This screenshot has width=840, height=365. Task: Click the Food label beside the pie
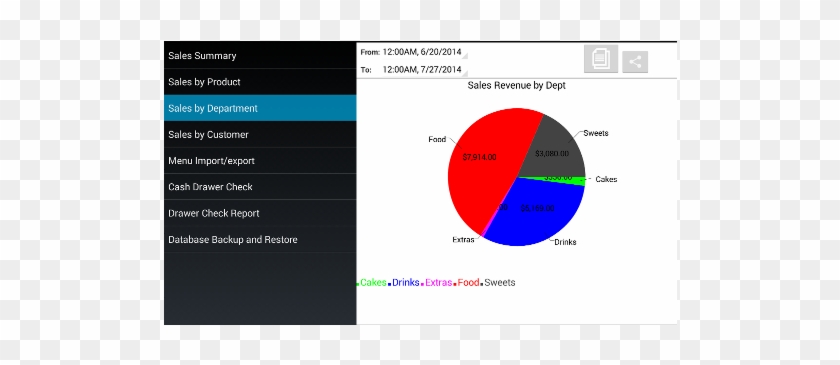(437, 139)
